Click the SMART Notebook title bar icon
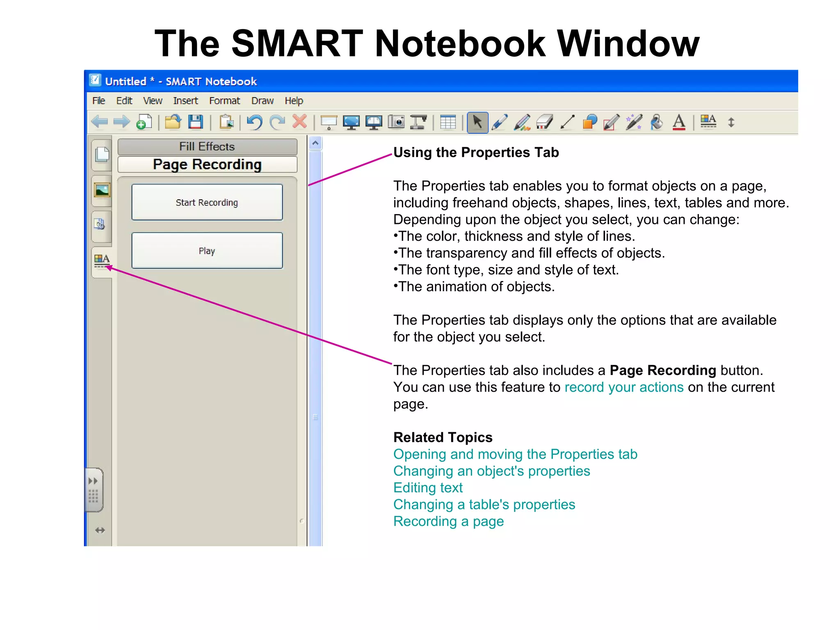Screen dimensions: 840x630 (95, 80)
